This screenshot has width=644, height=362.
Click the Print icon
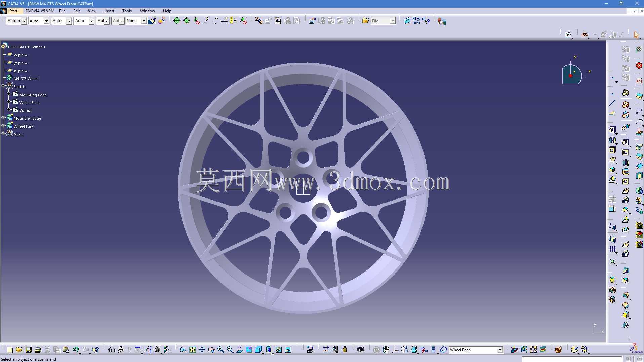38,350
